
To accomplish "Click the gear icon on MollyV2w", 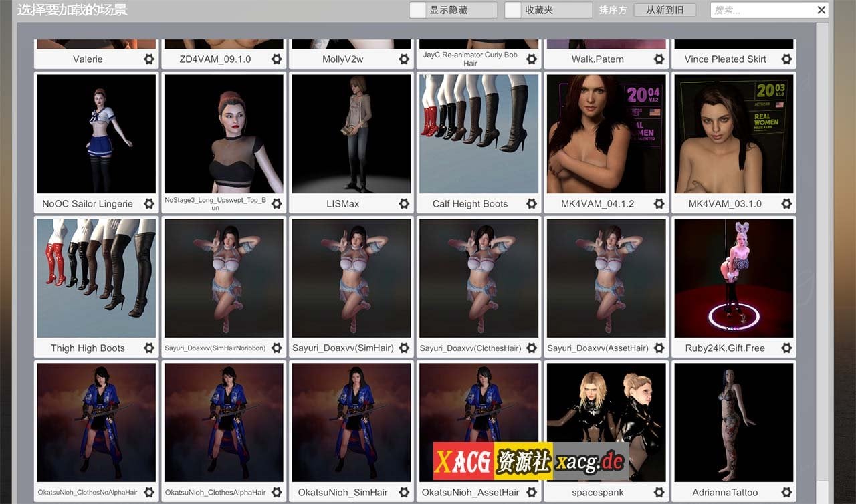I will click(x=404, y=59).
